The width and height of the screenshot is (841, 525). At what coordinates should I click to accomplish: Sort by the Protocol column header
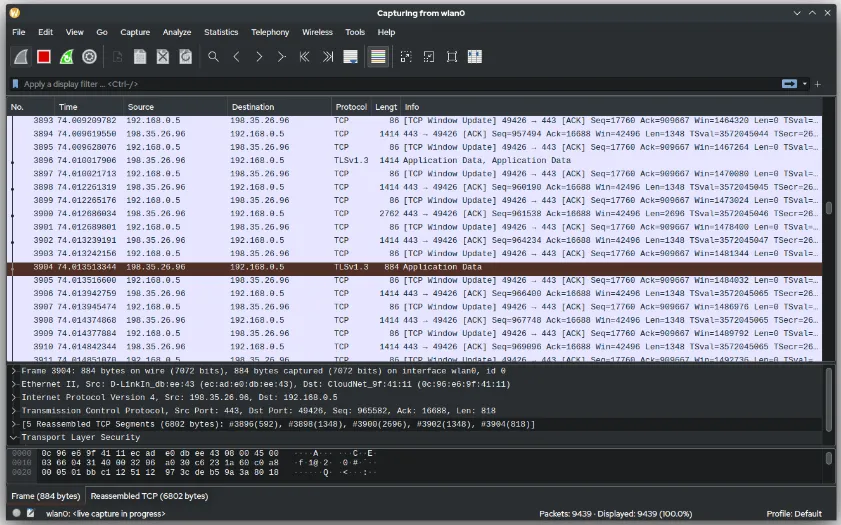click(351, 107)
